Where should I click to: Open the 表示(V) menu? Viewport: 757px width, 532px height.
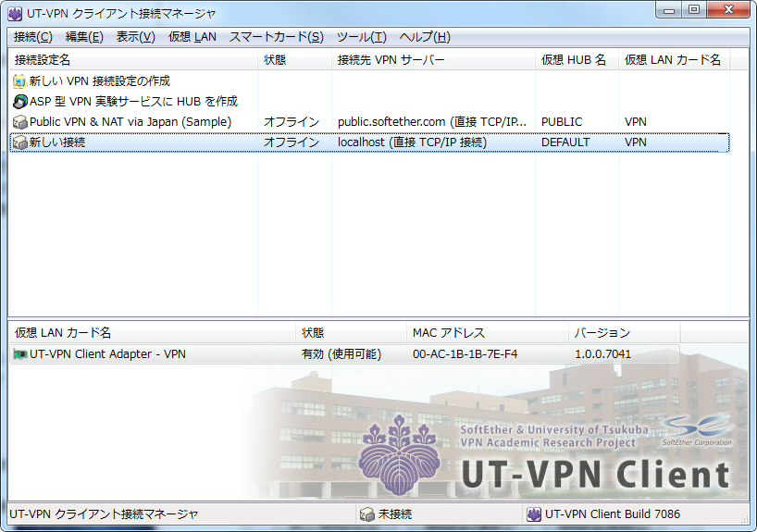pyautogui.click(x=135, y=37)
